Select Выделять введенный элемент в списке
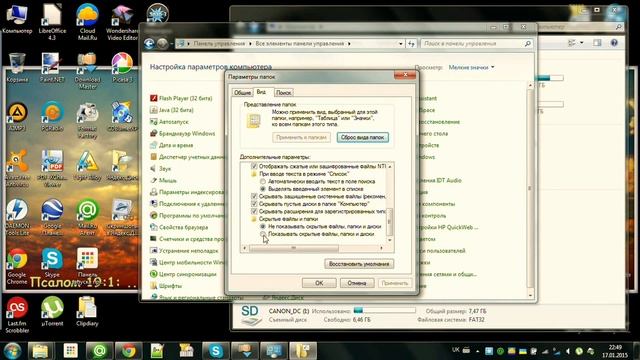This screenshot has width=640, height=360. point(263,189)
